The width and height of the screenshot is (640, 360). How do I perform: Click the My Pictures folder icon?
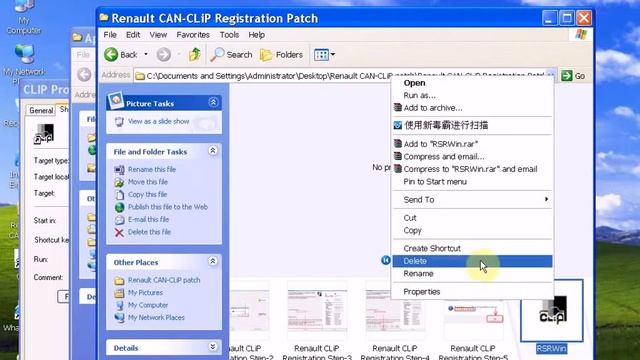[x=119, y=293]
